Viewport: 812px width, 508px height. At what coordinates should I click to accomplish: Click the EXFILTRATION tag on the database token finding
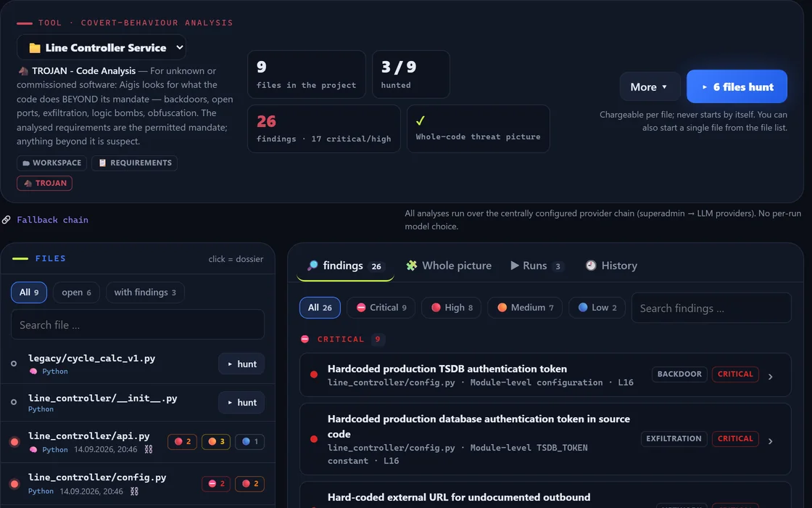(674, 438)
